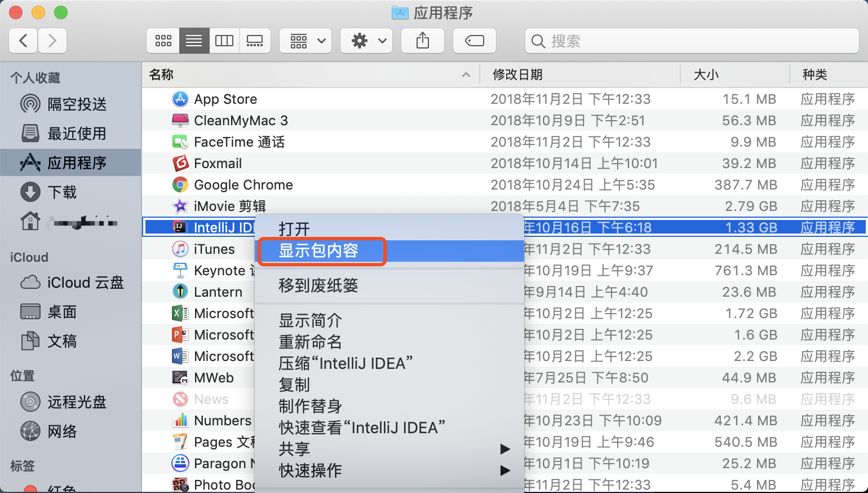Click in the search field

pos(692,41)
